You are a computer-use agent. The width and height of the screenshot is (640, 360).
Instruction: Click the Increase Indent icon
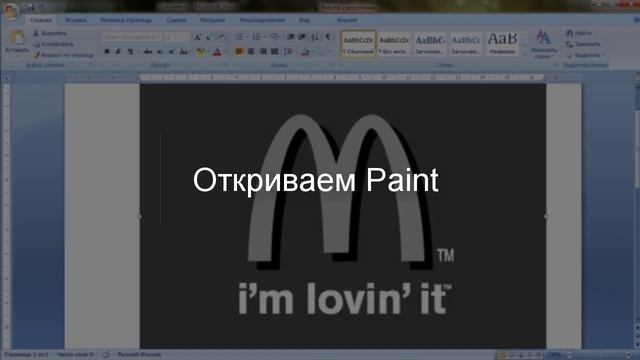(302, 37)
